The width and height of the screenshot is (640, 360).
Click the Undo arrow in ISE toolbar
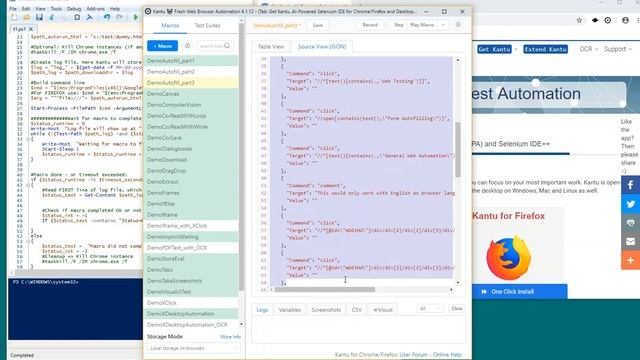click(107, 17)
